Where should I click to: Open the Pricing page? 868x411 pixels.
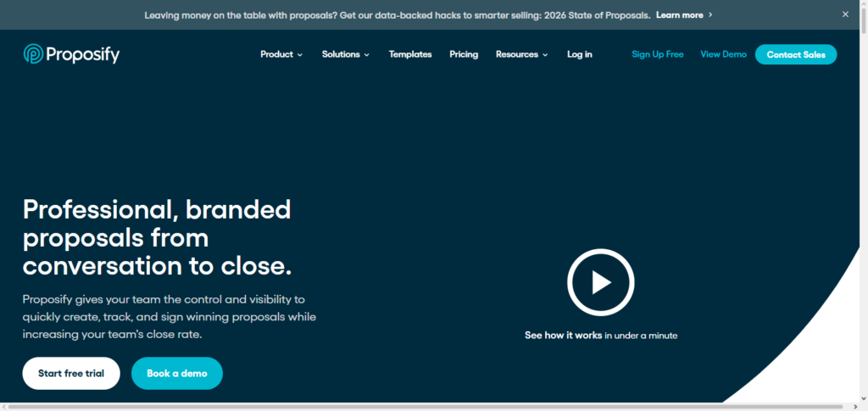(x=464, y=54)
